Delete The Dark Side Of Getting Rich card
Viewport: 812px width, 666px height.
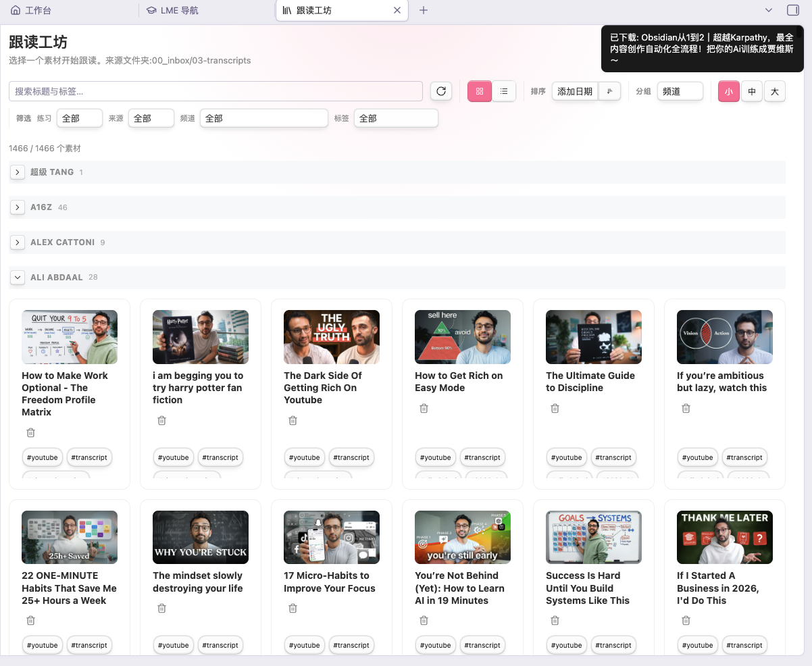[293, 421]
